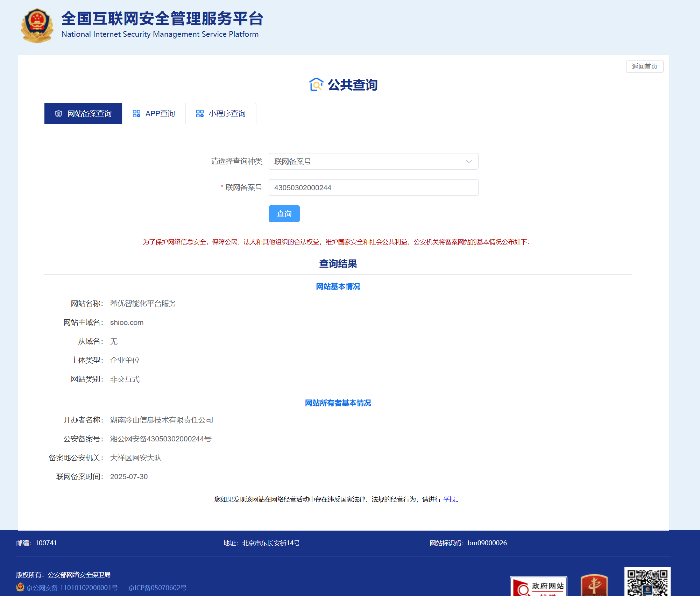
Task: Open the 联网备案号 query type combo box
Action: 367,161
